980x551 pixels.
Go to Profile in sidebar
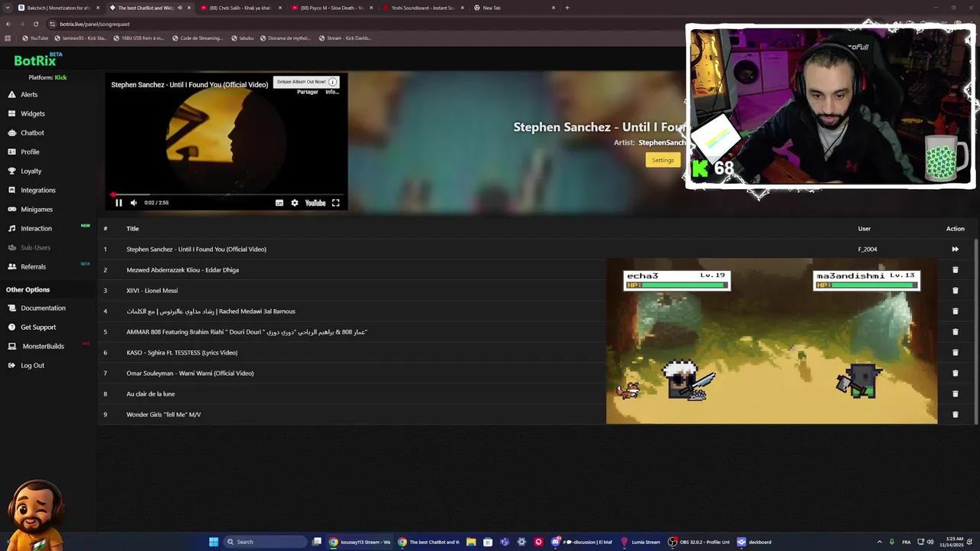(x=30, y=152)
